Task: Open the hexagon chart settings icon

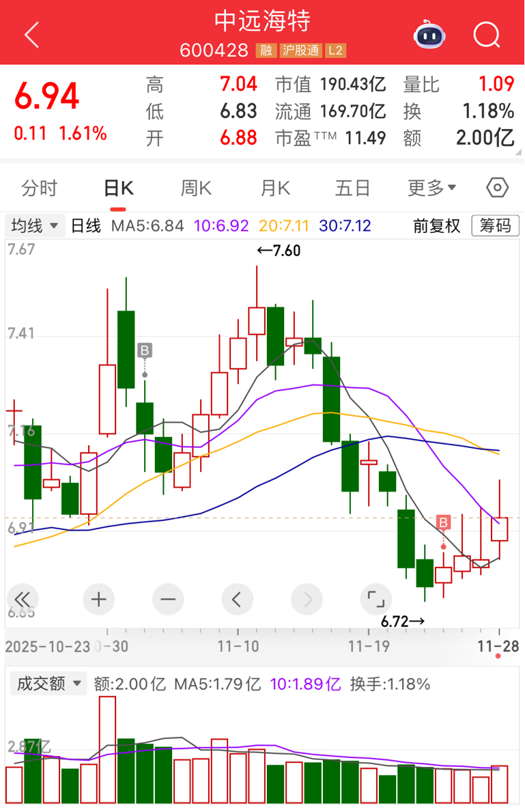Action: tap(498, 188)
